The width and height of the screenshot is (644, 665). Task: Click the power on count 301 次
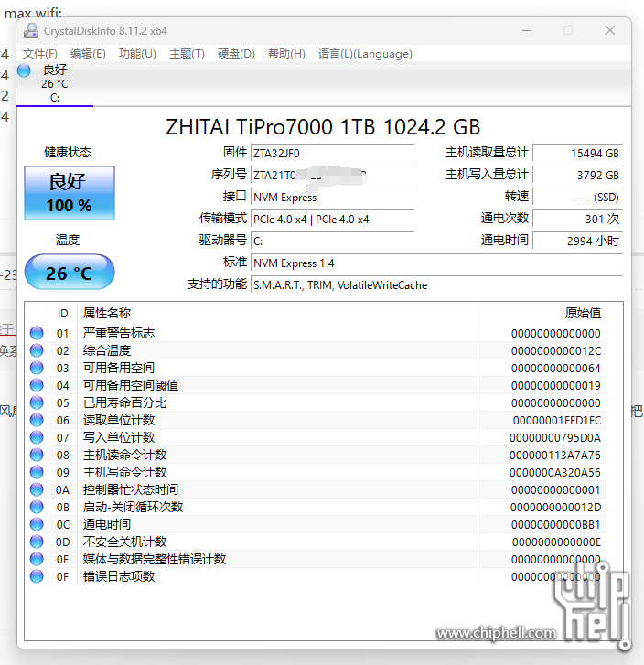pos(578,220)
